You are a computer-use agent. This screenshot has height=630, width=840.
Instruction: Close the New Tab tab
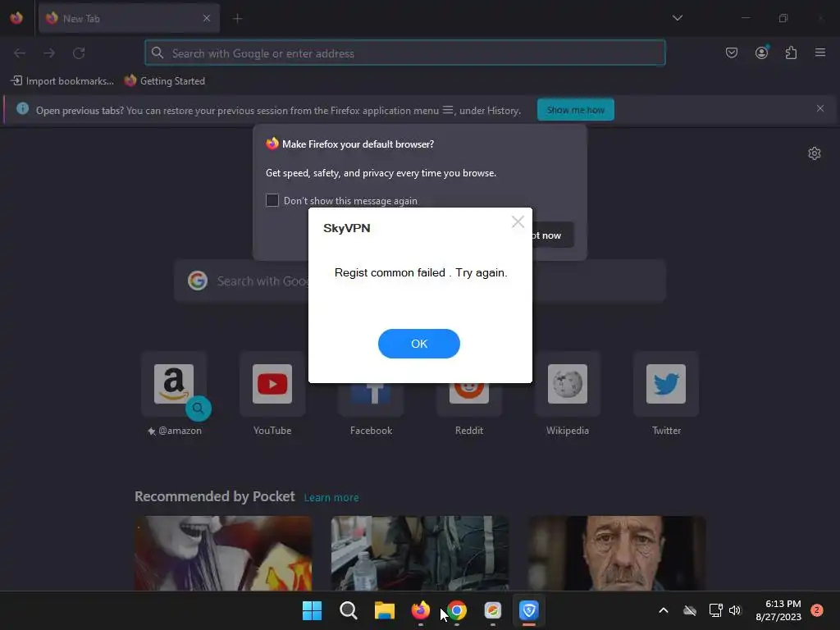coord(207,18)
